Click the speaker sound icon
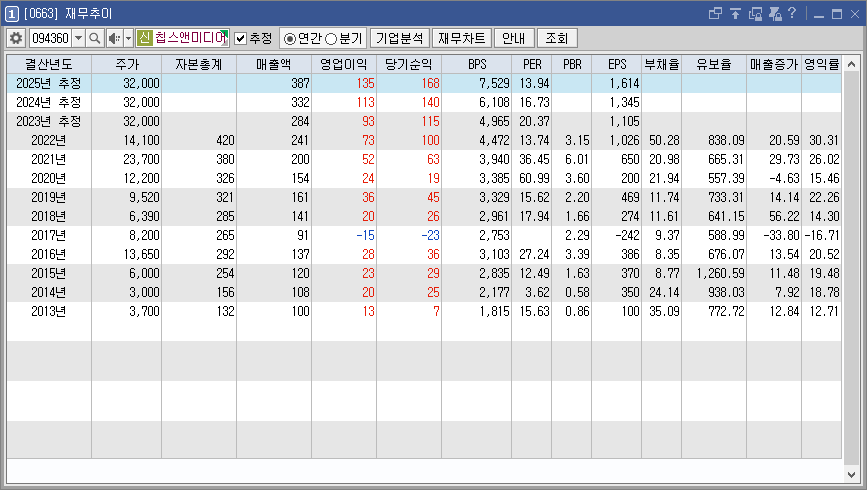 (x=114, y=38)
